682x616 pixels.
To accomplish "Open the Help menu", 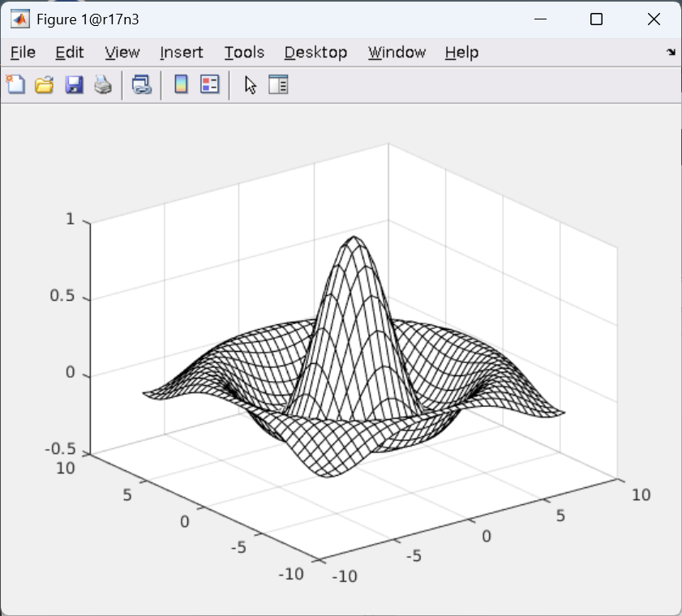I will pyautogui.click(x=461, y=53).
